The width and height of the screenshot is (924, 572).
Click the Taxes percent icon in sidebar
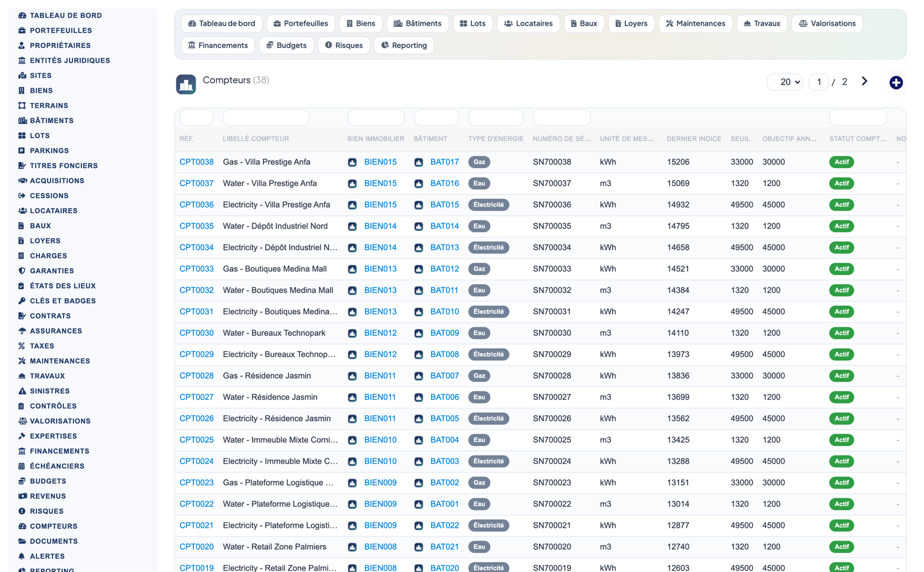22,346
